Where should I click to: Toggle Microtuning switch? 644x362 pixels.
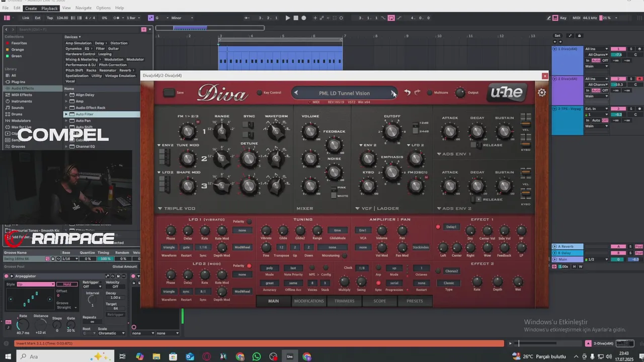coord(344,255)
